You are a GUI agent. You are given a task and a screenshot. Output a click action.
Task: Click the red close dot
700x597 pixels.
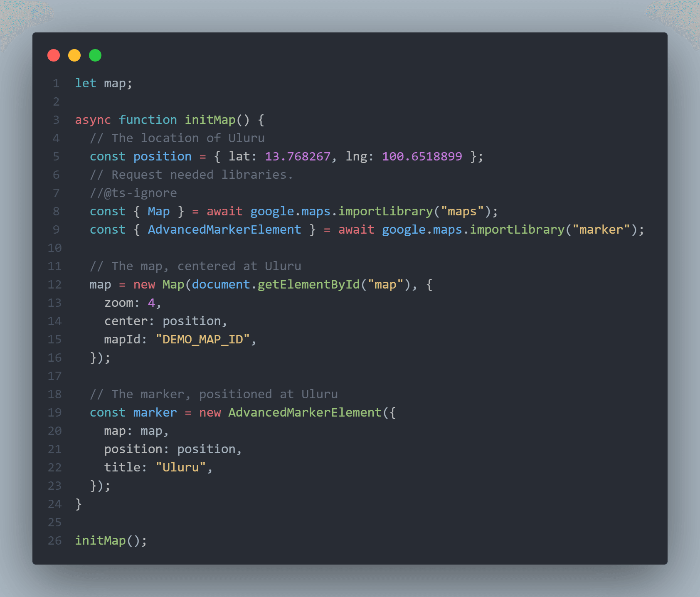tap(54, 55)
